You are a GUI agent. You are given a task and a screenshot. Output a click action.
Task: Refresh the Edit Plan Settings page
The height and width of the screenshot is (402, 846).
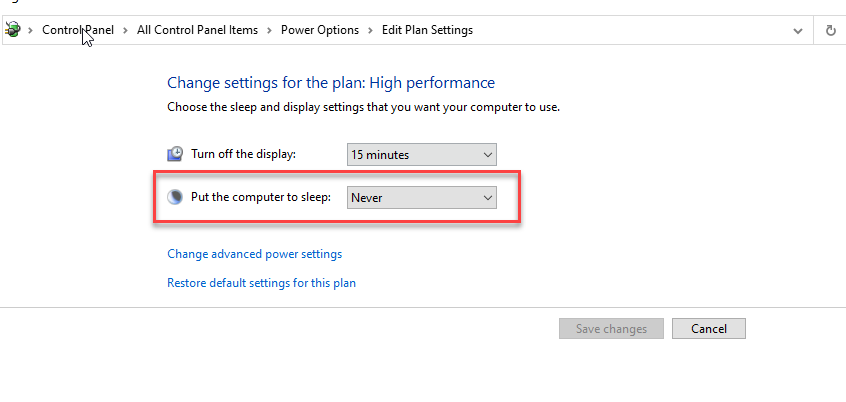(830, 30)
